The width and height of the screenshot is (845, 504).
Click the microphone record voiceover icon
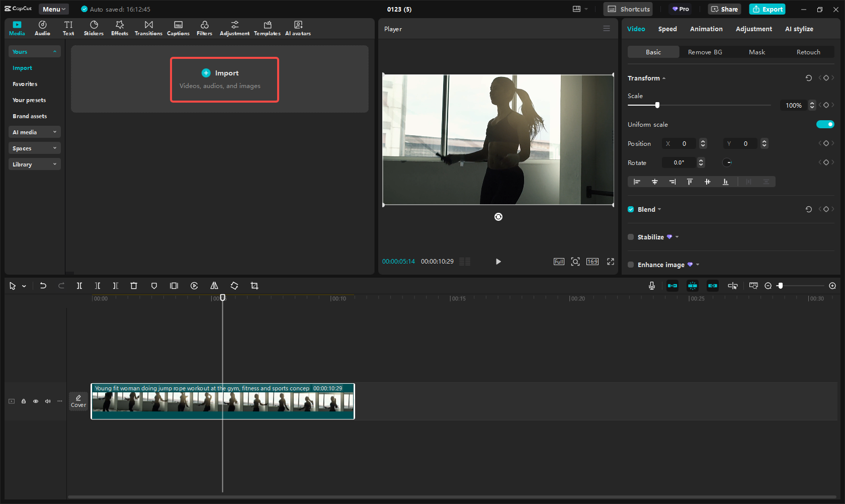(652, 286)
